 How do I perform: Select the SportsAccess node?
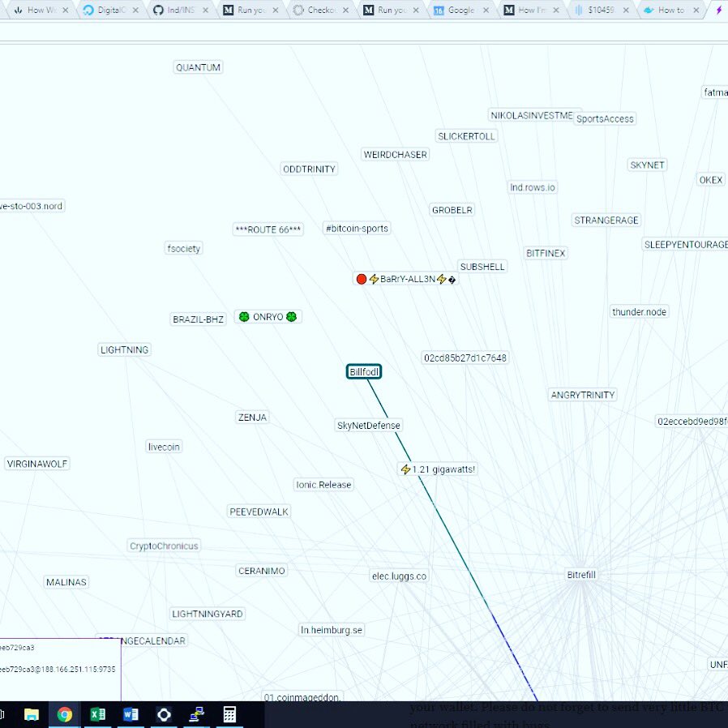[605, 119]
